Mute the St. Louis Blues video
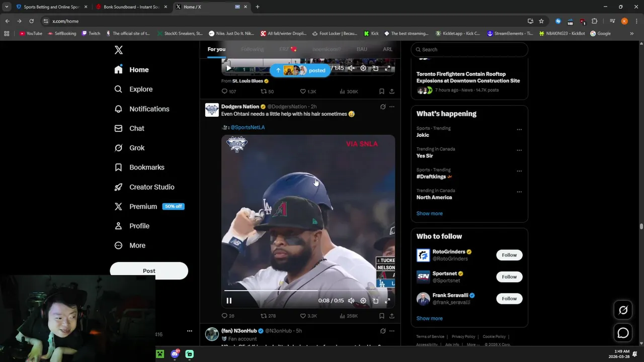The image size is (644, 362). tap(351, 68)
